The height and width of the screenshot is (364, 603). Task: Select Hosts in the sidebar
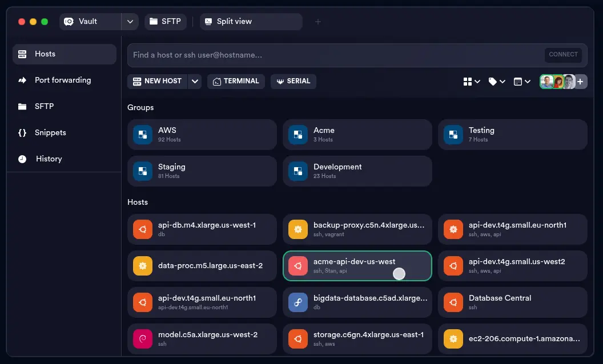tap(64, 54)
